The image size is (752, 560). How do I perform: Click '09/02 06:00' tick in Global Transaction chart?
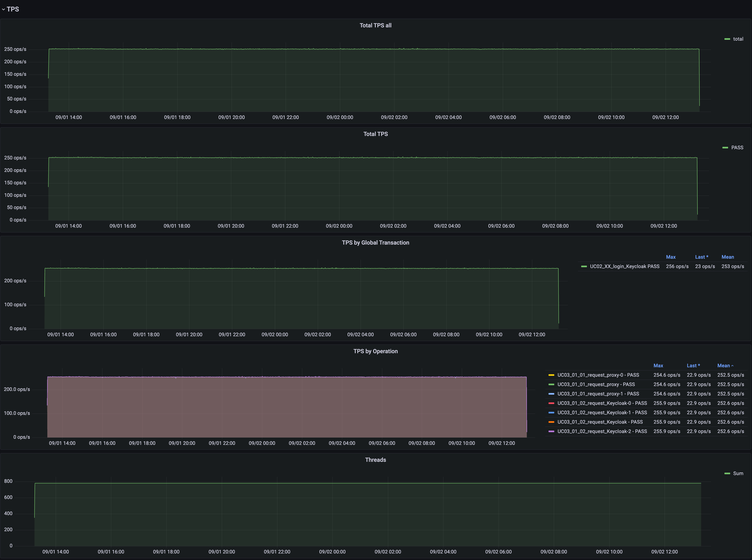click(403, 335)
